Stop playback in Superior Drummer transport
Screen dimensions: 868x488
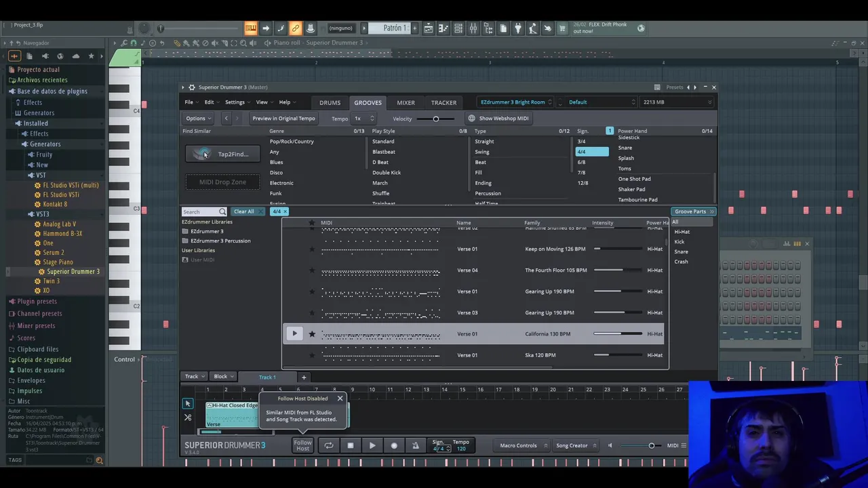point(351,445)
